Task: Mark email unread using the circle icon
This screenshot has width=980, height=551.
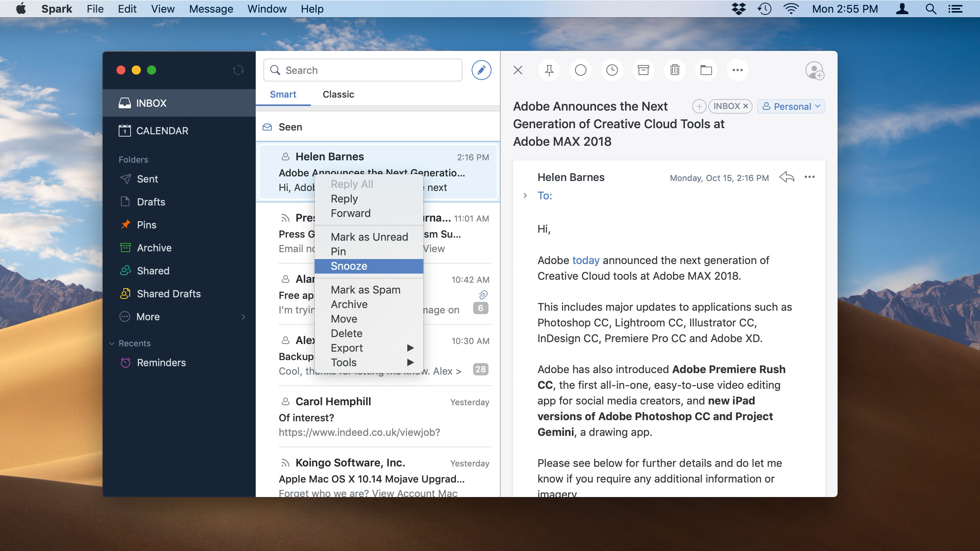Action: click(581, 70)
